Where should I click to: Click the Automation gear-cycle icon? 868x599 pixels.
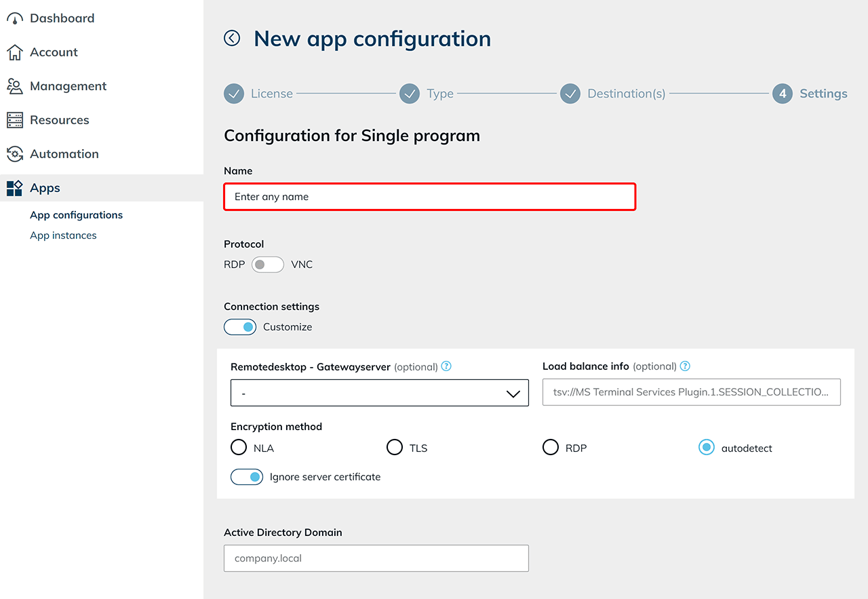tap(14, 154)
